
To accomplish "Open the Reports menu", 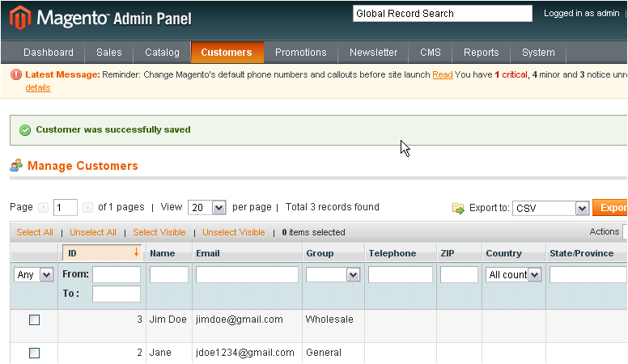I will (x=482, y=53).
